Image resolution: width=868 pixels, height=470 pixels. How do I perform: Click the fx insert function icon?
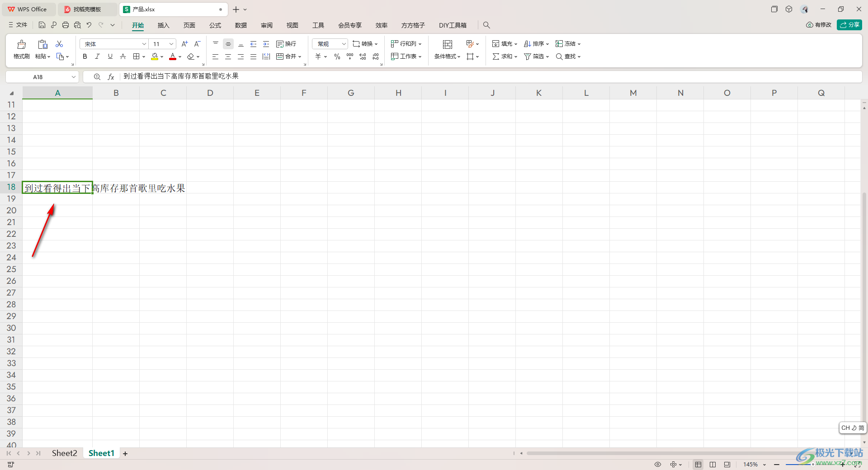111,77
